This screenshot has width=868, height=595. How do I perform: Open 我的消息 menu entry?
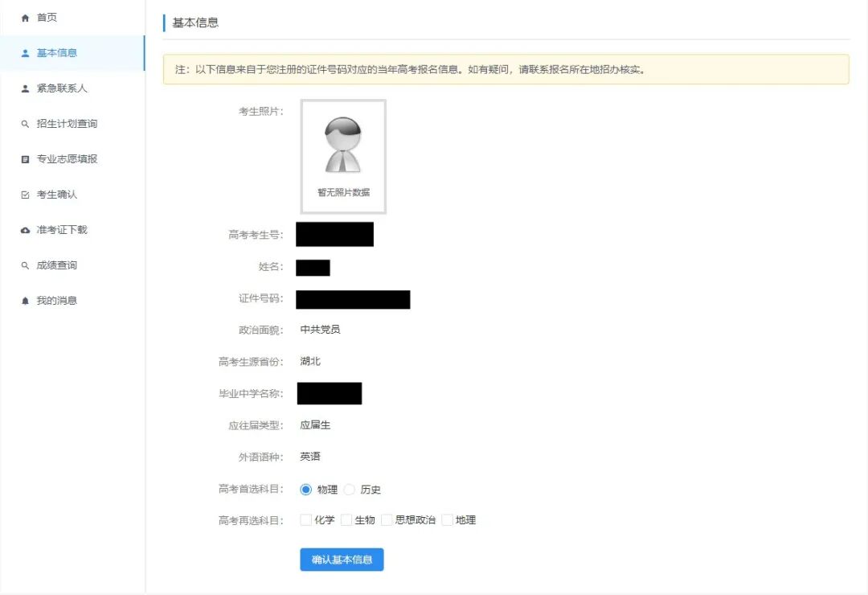(x=72, y=301)
